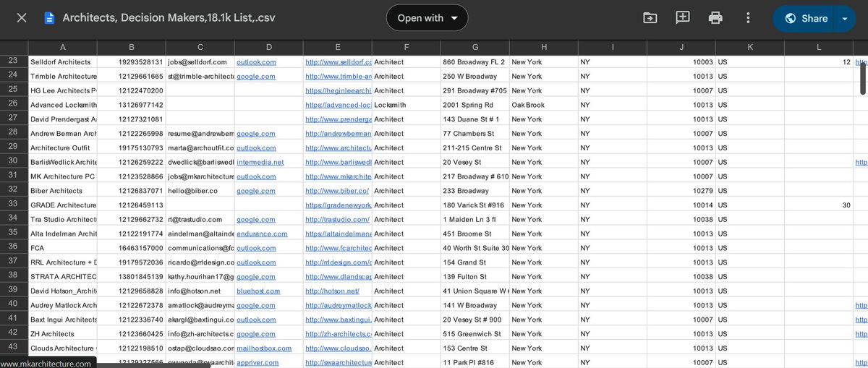The height and width of the screenshot is (368, 868).
Task: Click the '2001 Spring Rd' address cell
Action: point(475,105)
